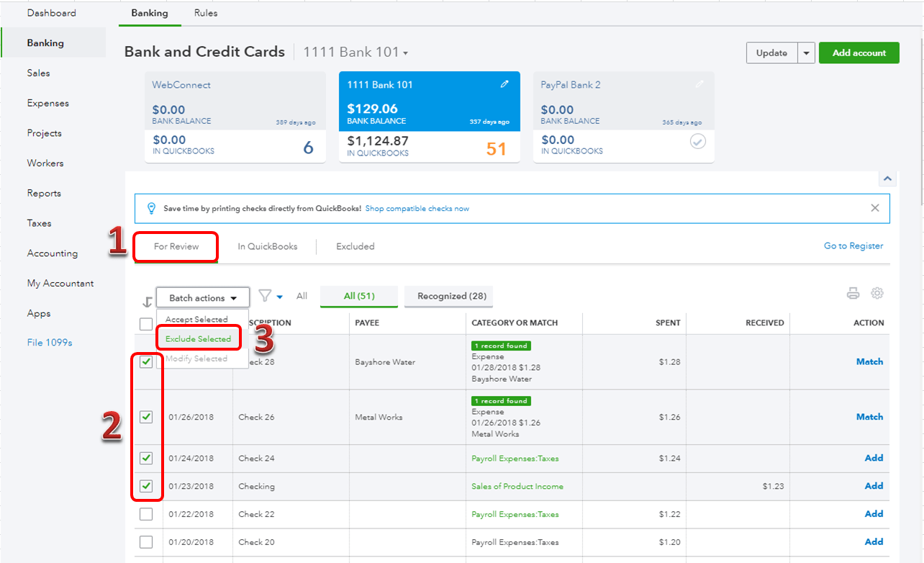Choose Exclude Selected from Batch actions menu
Viewport: 924px width, 563px height.
pyautogui.click(x=199, y=337)
